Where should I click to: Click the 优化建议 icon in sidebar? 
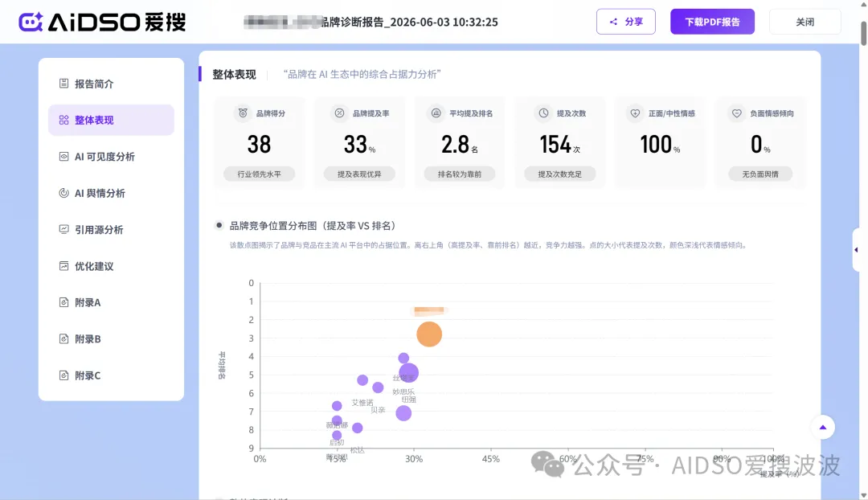click(63, 266)
